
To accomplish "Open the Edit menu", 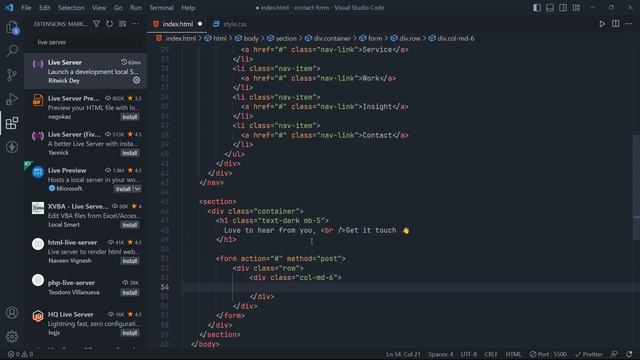I will coord(44,8).
